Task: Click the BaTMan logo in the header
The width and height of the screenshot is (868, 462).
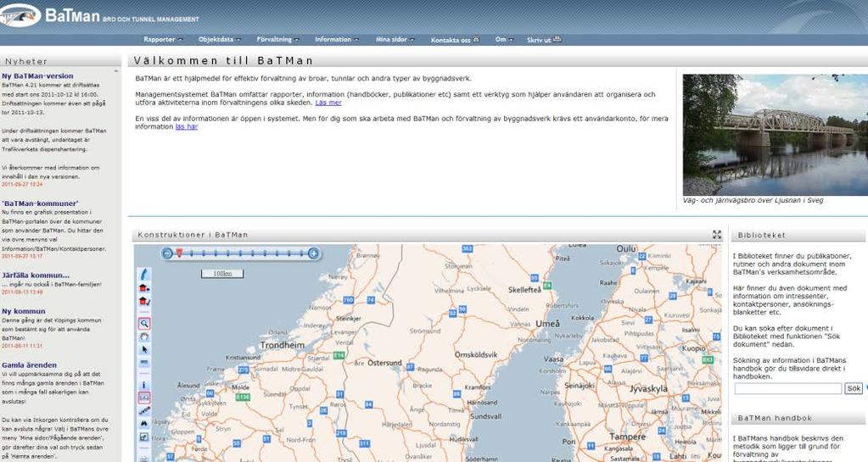Action: [x=50, y=15]
